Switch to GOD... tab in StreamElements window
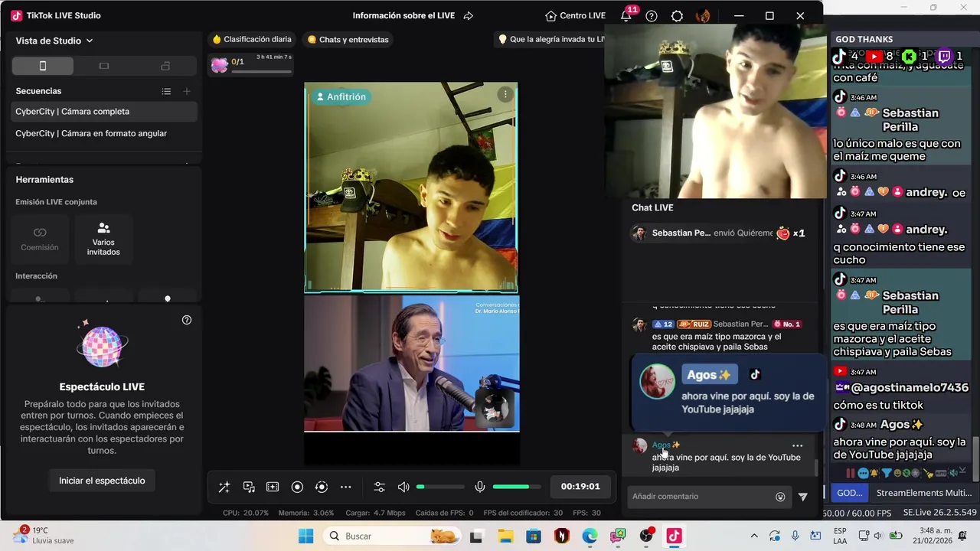The image size is (980, 551). [x=849, y=493]
